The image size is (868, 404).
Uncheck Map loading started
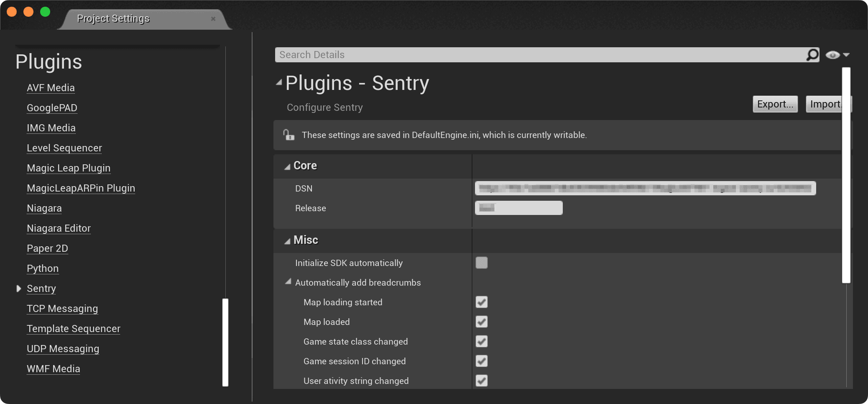[481, 302]
